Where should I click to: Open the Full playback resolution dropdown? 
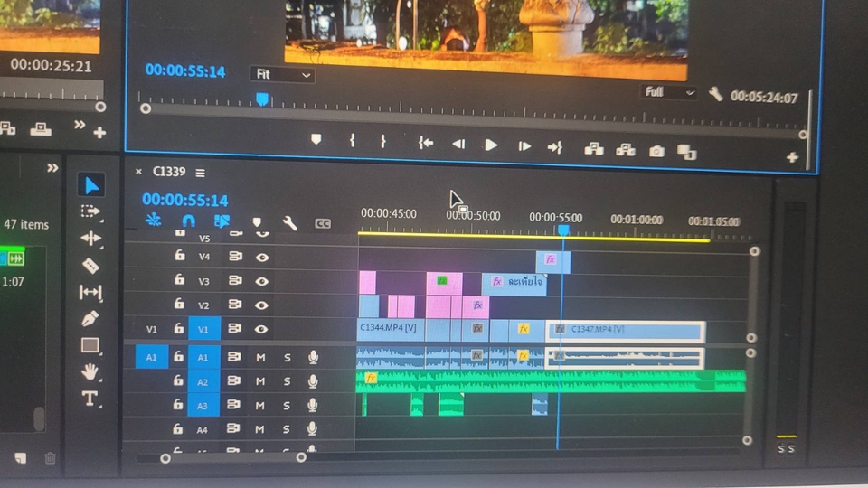669,92
